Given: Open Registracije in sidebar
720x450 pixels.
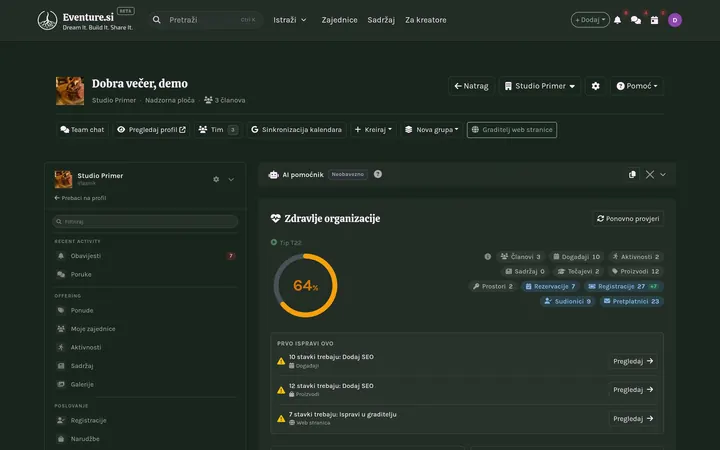Looking at the screenshot, I should [146, 420].
